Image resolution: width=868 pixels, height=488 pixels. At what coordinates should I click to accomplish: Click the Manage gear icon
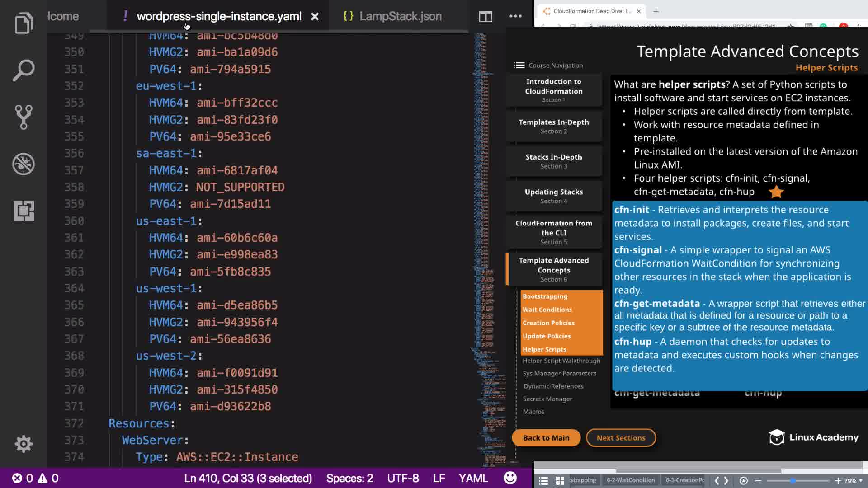[24, 444]
